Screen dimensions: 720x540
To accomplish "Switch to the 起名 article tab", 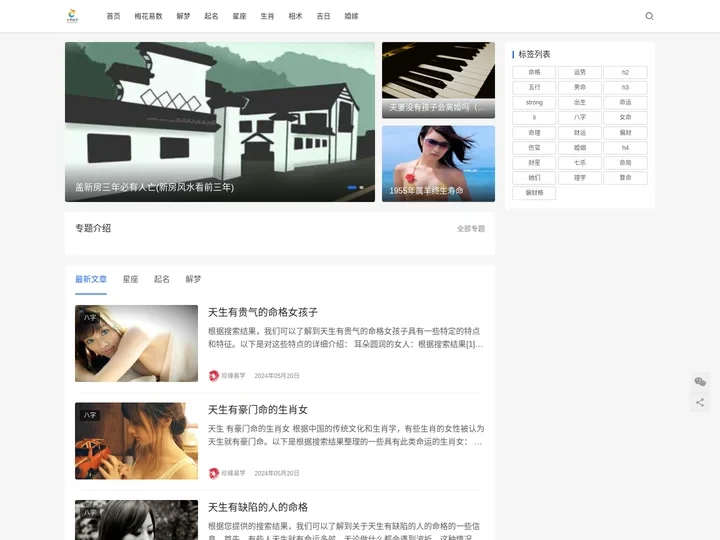I will (162, 279).
